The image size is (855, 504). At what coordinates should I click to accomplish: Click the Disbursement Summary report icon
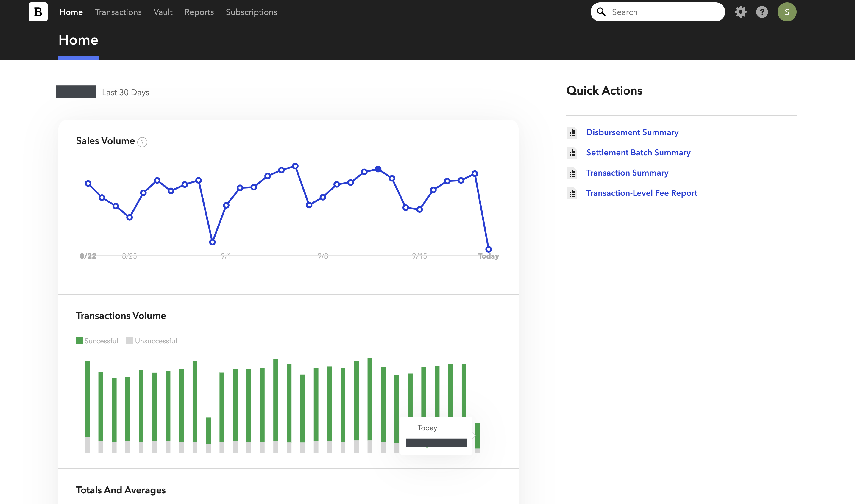[x=572, y=133]
